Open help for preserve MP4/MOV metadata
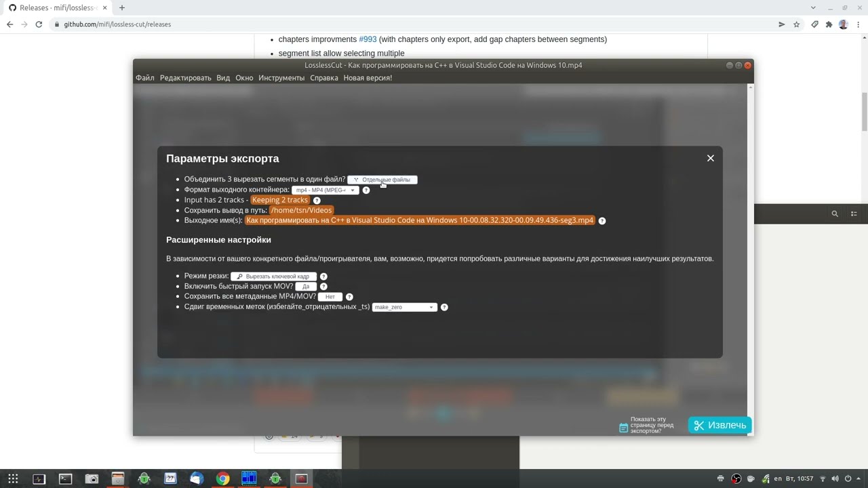The height and width of the screenshot is (488, 868). tap(349, 297)
